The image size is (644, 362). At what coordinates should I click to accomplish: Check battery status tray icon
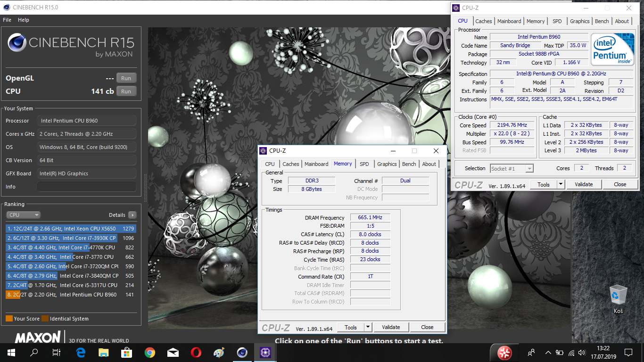560,353
